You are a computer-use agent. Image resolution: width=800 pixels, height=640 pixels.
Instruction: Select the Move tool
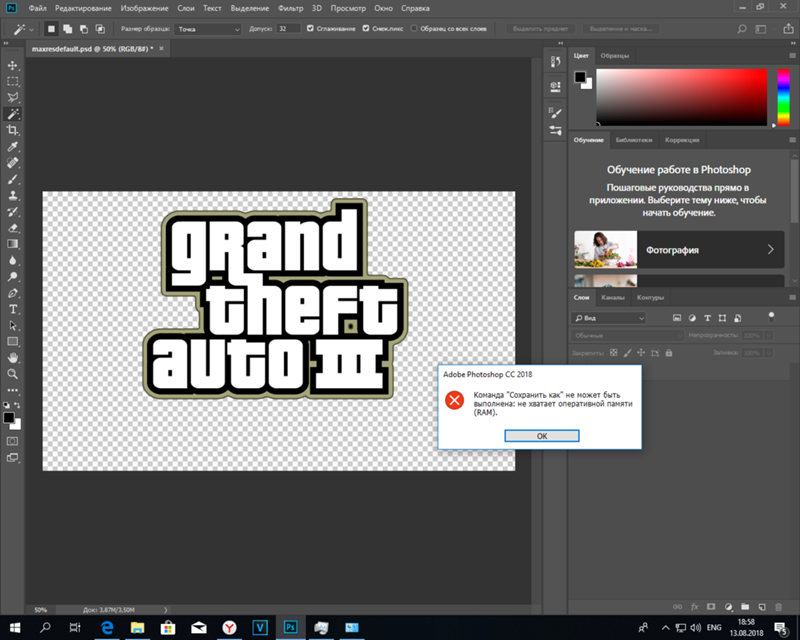point(13,65)
